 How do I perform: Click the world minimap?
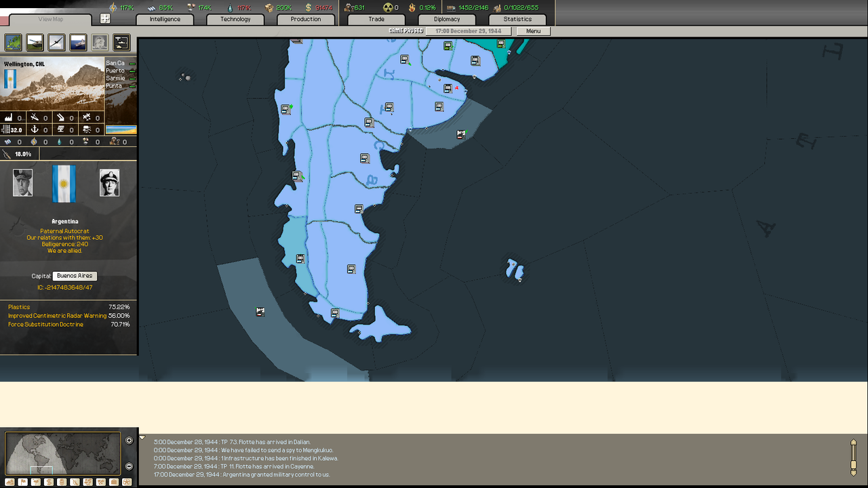click(62, 453)
